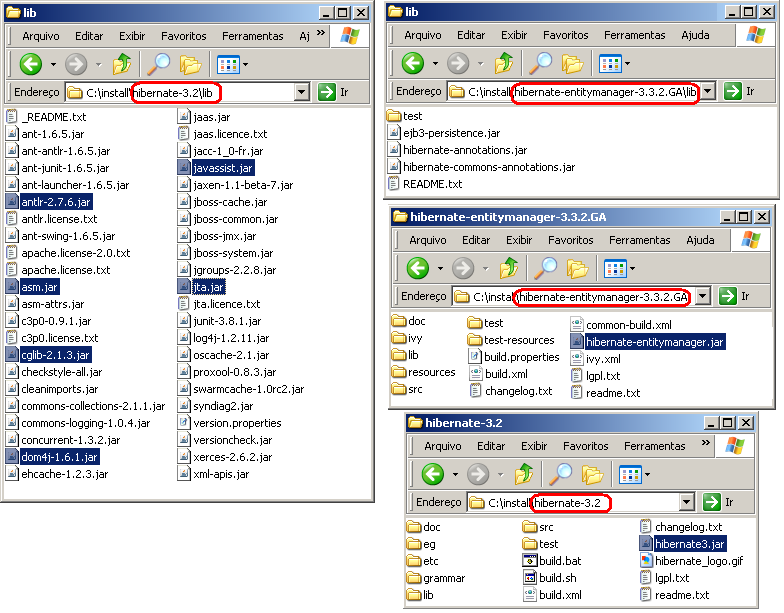Viewport: 784px width, 613px height.
Task: Click Views icon in hibernate-3.2\lib window
Action: [228, 64]
